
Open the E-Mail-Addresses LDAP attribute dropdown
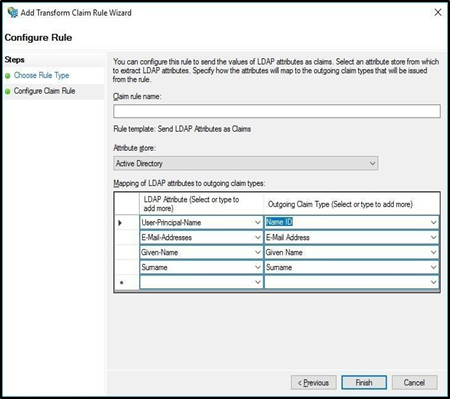[x=258, y=237]
